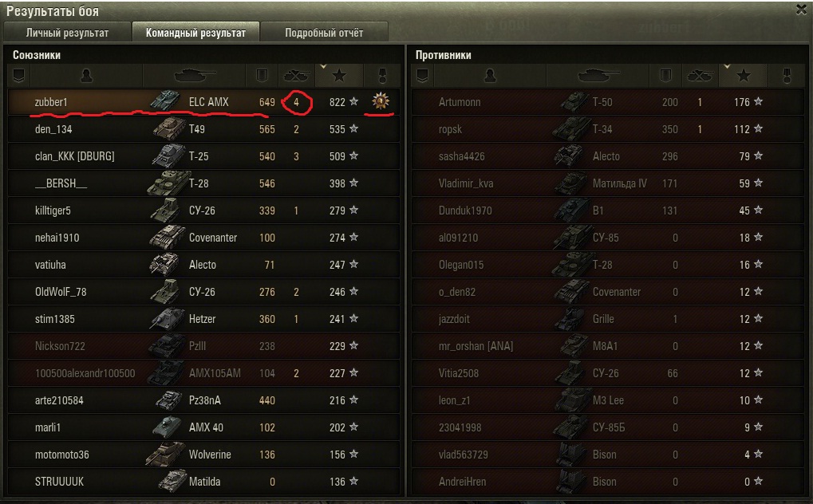Sort allies by player name icon

click(87, 76)
